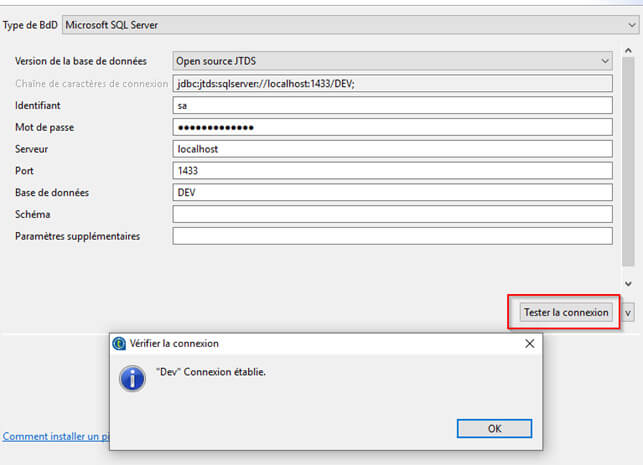Click the Schéma label
The image size is (643, 465).
[x=33, y=214]
